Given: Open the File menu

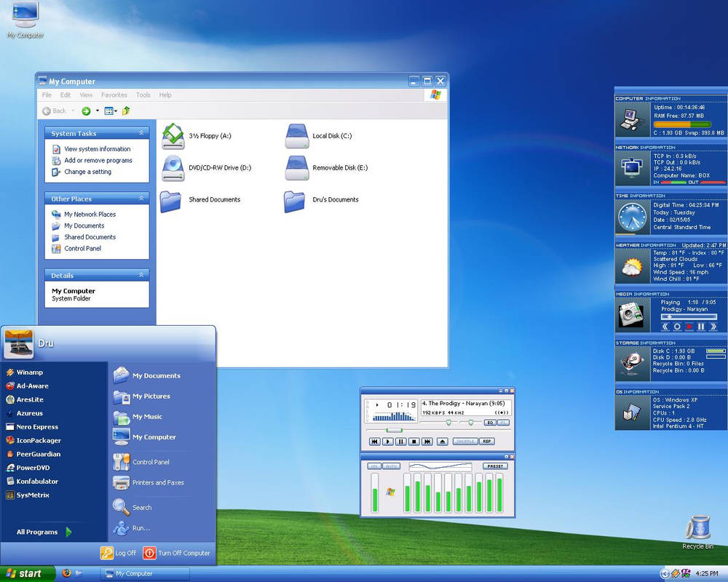Looking at the screenshot, I should tap(47, 95).
